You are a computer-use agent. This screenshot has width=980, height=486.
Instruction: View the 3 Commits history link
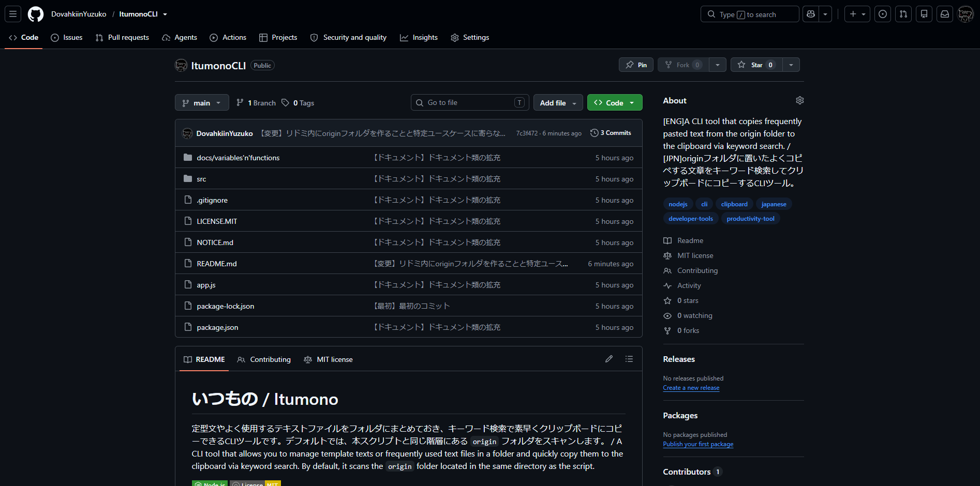tap(611, 133)
